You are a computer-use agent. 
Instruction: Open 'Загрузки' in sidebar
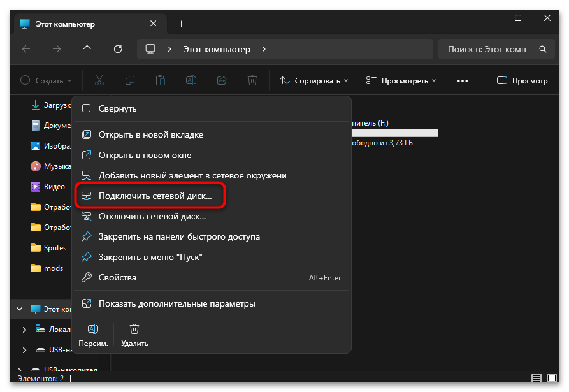pyautogui.click(x=51, y=105)
